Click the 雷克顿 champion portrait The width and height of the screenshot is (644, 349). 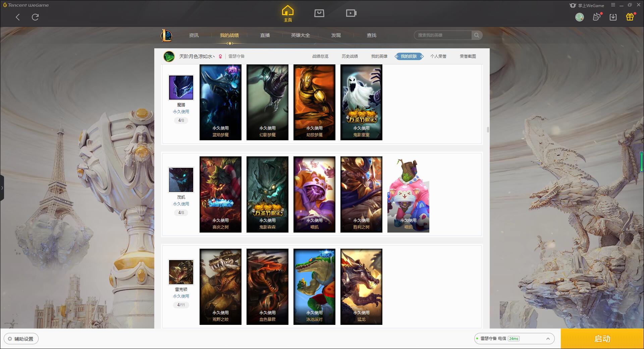point(181,272)
